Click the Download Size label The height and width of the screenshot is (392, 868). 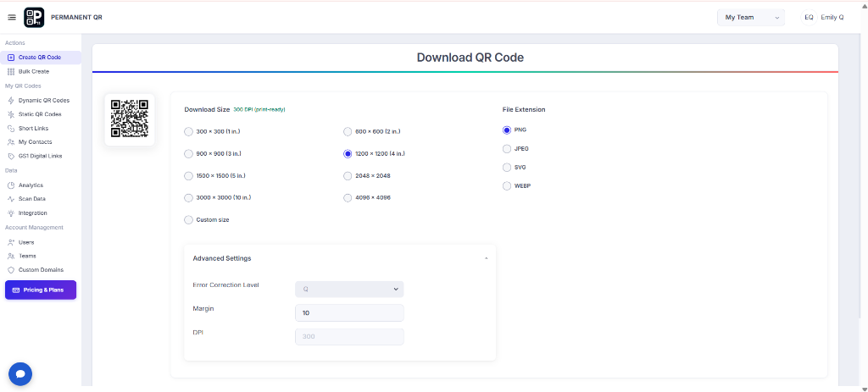(x=207, y=109)
